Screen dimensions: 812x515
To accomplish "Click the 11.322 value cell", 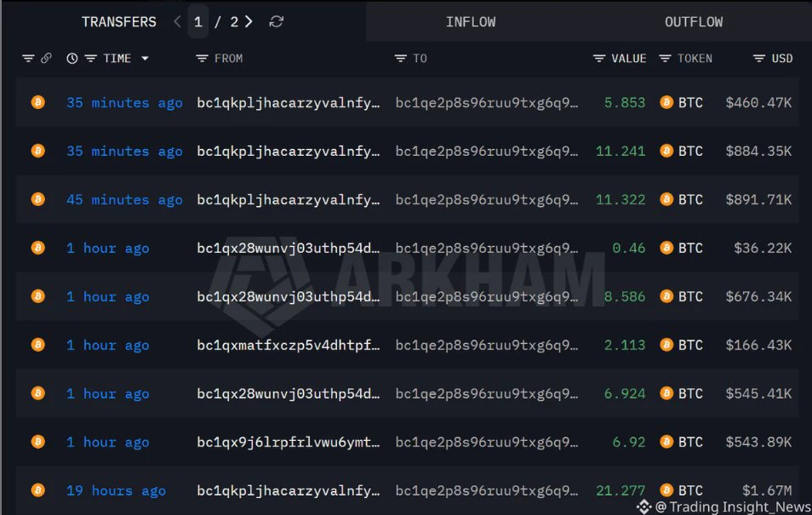I will click(620, 199).
